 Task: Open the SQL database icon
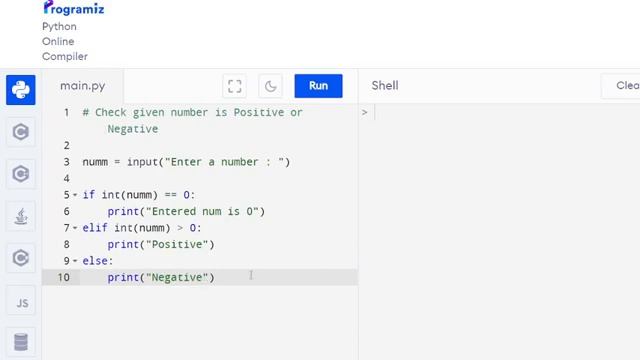[x=21, y=342]
